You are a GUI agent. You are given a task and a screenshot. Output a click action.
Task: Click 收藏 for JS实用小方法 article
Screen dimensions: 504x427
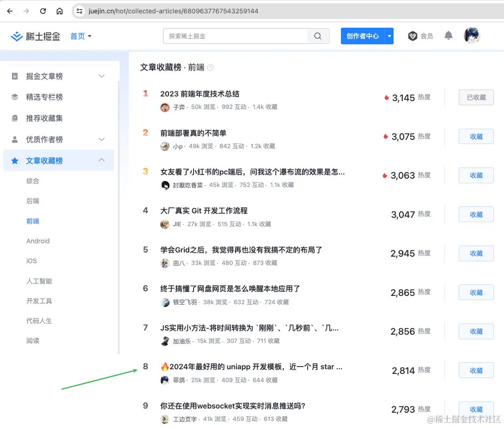pos(476,331)
